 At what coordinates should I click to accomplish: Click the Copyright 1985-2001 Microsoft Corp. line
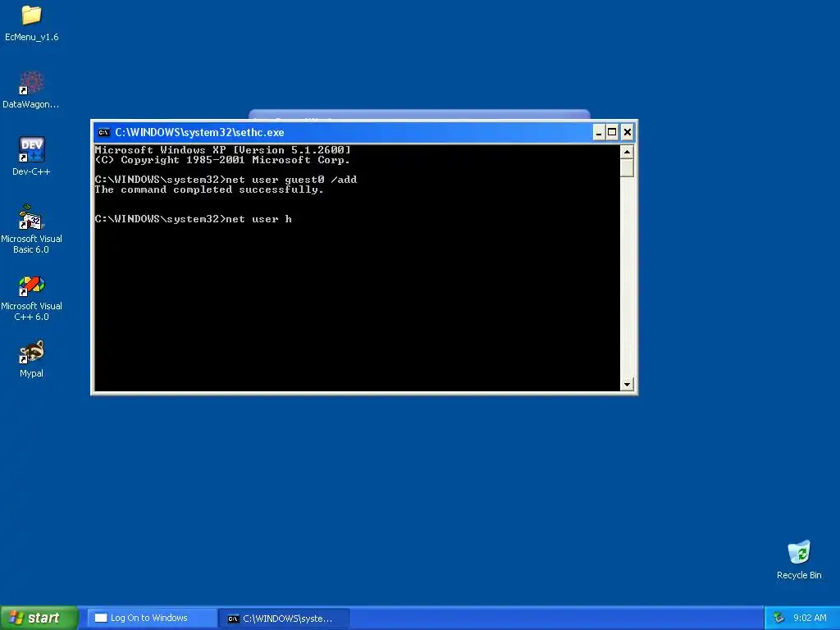[222, 160]
